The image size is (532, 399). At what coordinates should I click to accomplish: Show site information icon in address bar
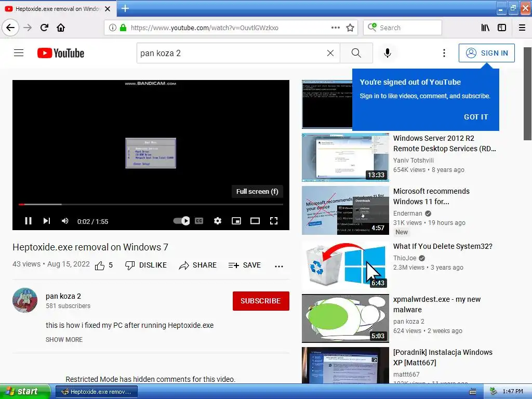113,28
